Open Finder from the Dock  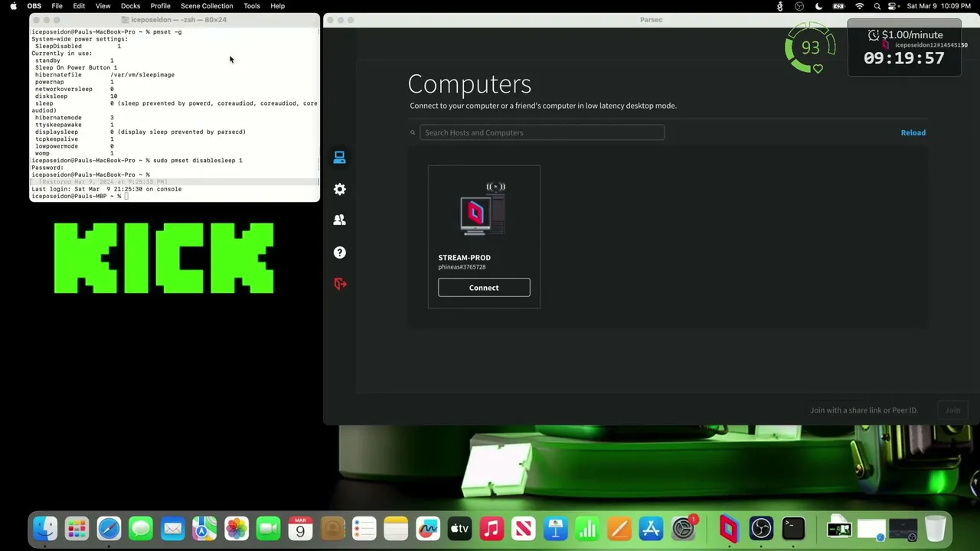(45, 529)
